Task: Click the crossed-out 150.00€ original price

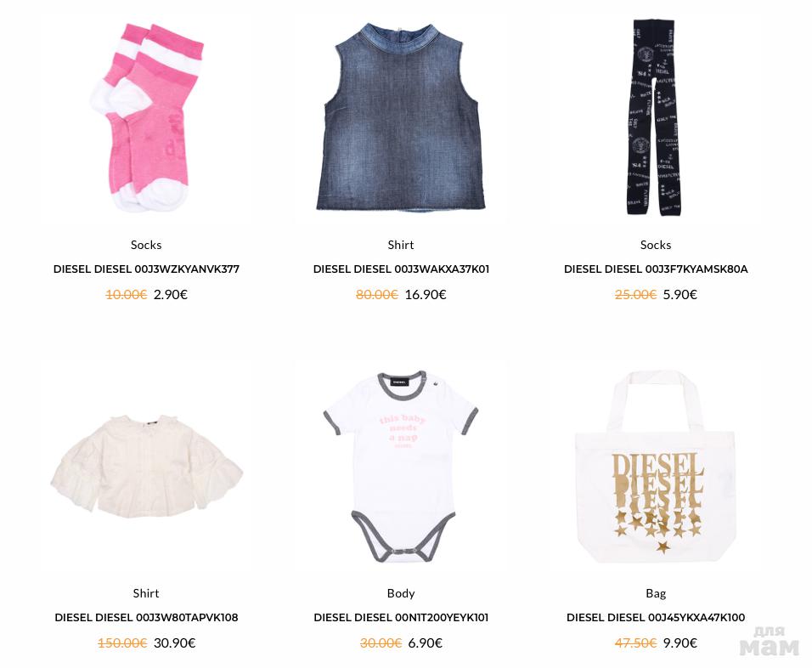Action: point(122,643)
